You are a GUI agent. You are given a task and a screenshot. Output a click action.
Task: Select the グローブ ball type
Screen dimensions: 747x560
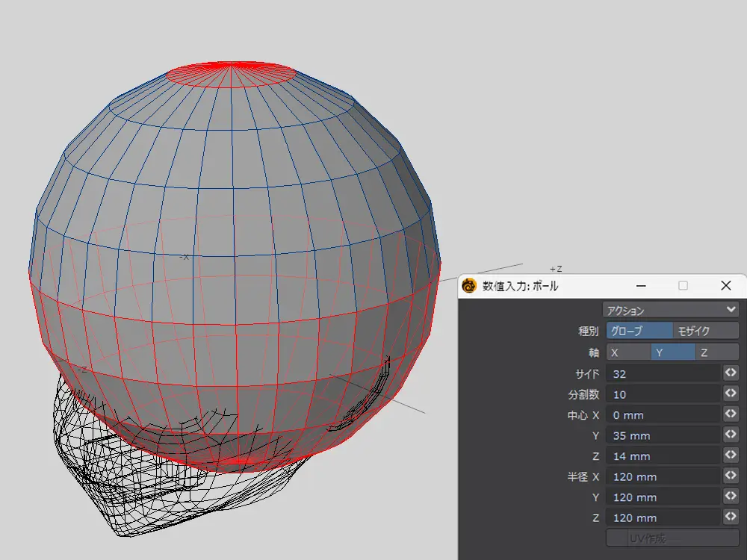coord(639,331)
